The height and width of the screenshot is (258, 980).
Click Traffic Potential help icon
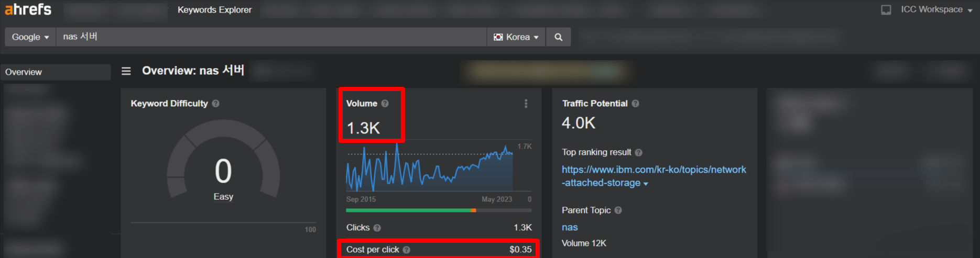[635, 104]
